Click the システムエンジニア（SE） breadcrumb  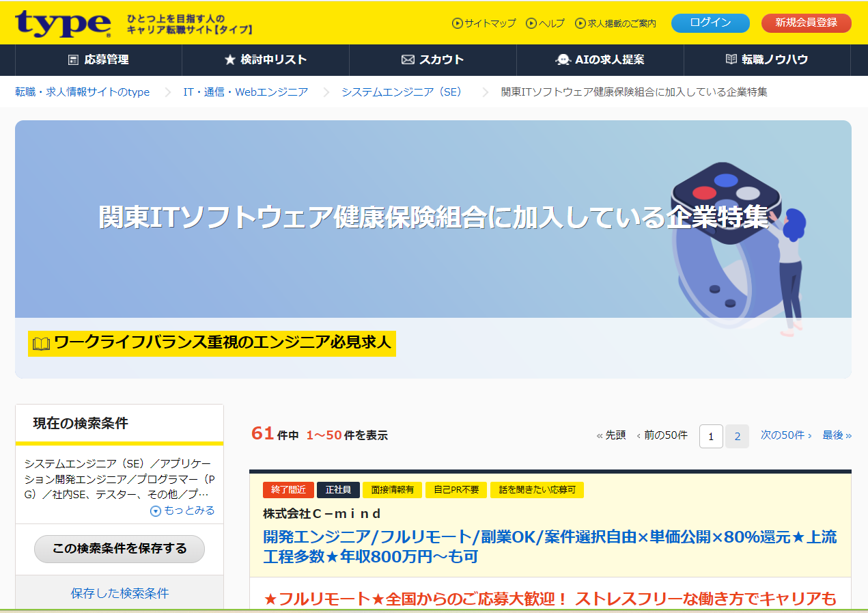click(402, 92)
